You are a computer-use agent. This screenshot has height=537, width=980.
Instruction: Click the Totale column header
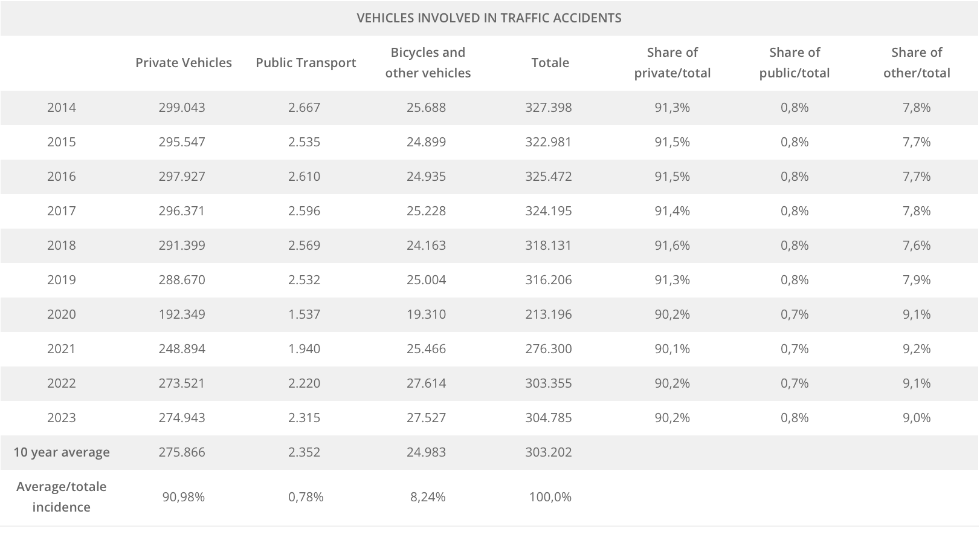pos(550,63)
